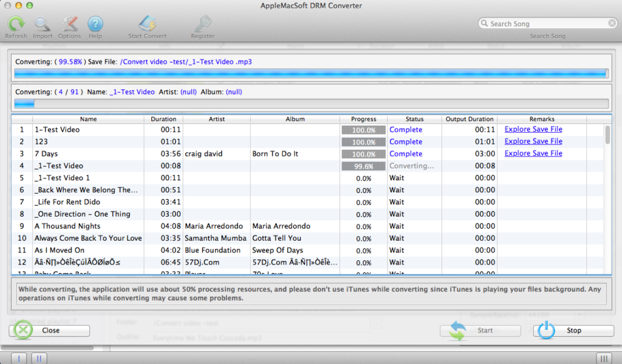Open Register using the key icon

click(x=202, y=23)
